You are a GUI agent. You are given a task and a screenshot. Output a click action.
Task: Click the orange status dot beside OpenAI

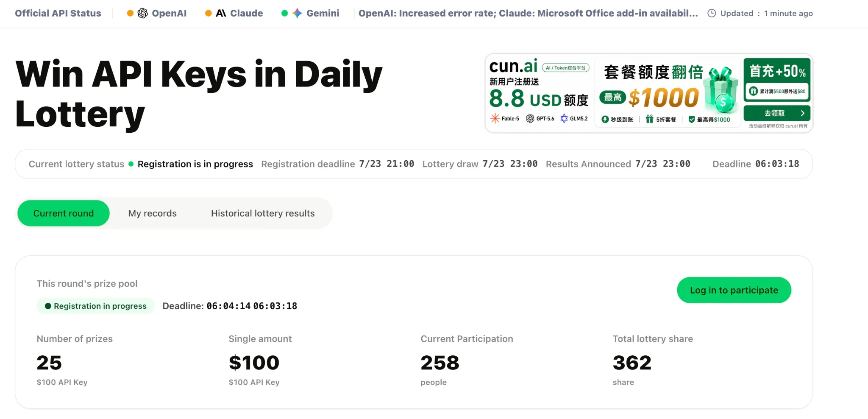pos(130,13)
